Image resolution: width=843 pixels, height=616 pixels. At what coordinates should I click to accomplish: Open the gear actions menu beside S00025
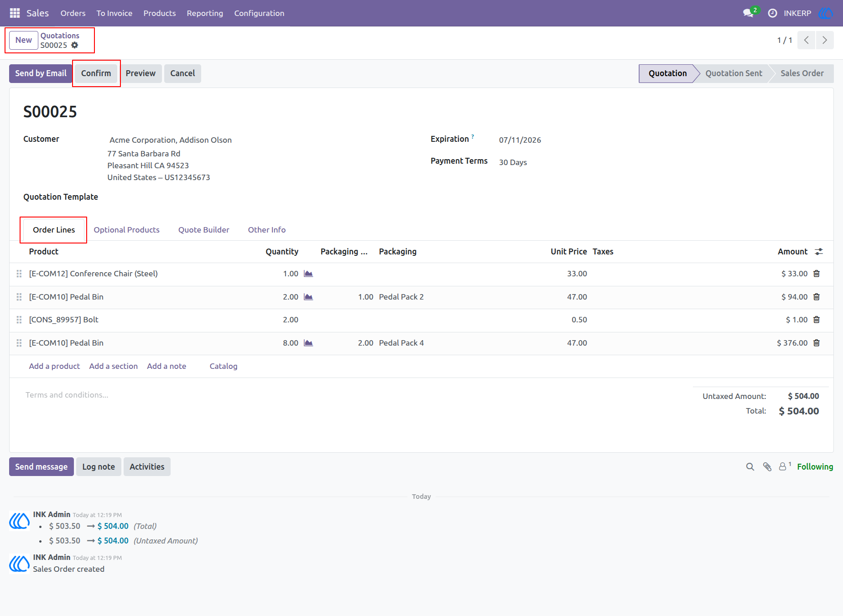(75, 45)
